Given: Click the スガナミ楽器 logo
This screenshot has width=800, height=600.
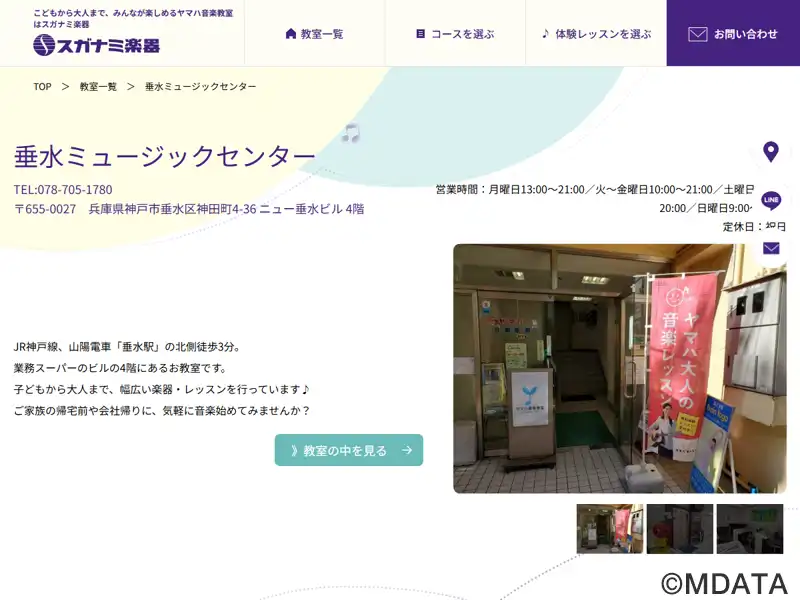Looking at the screenshot, I should [x=96, y=45].
